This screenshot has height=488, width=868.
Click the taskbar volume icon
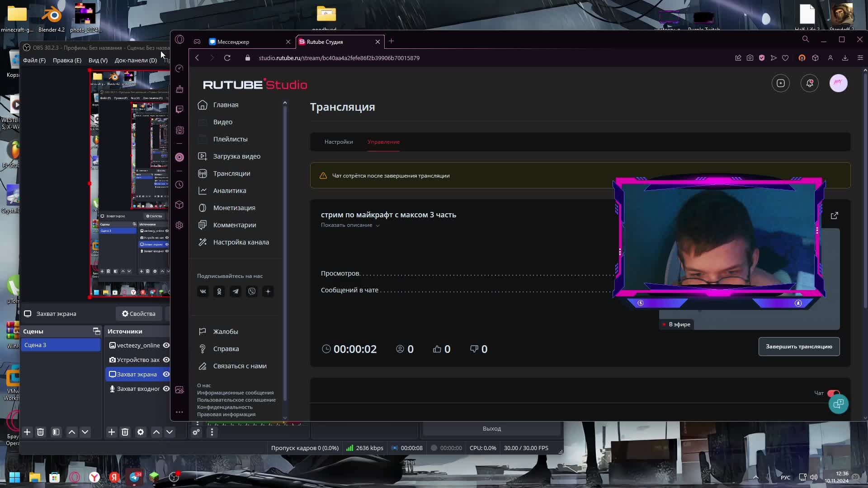click(814, 477)
